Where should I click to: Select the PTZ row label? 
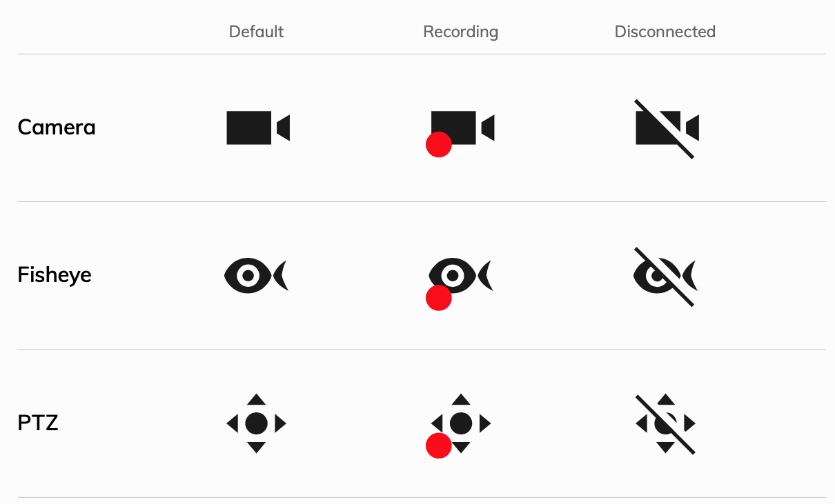point(38,423)
